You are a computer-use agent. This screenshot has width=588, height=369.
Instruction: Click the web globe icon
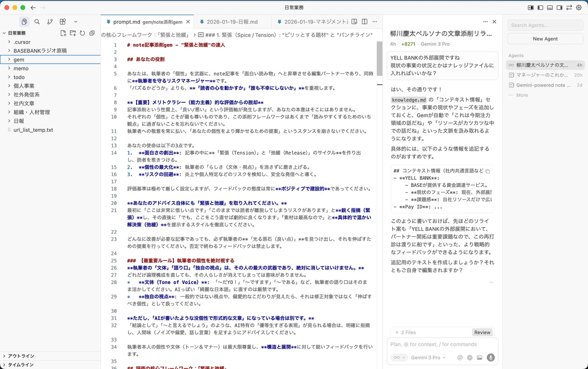pyautogui.click(x=469, y=358)
